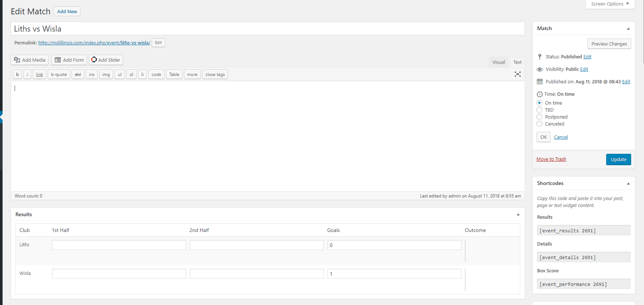
Task: Edit the Published status
Action: [587, 57]
